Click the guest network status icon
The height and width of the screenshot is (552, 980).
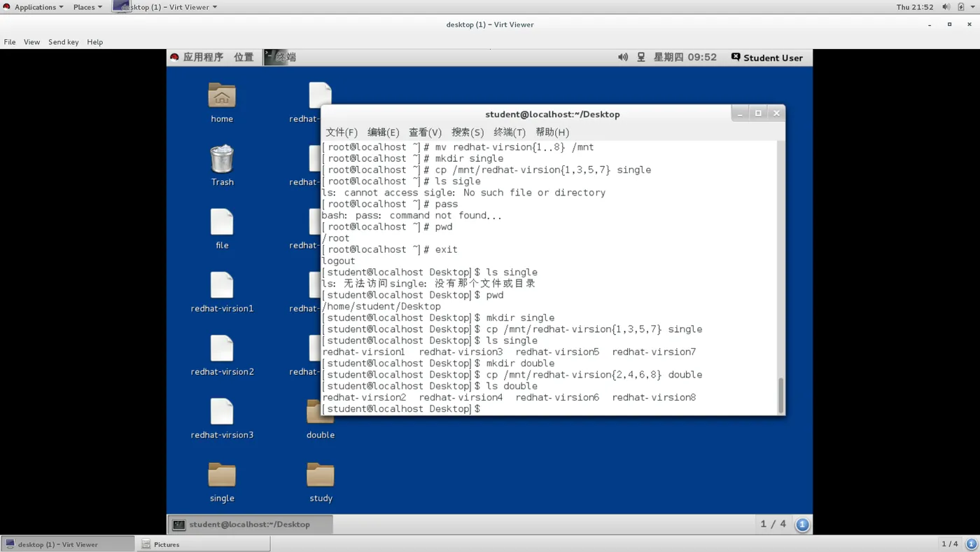pos(641,57)
